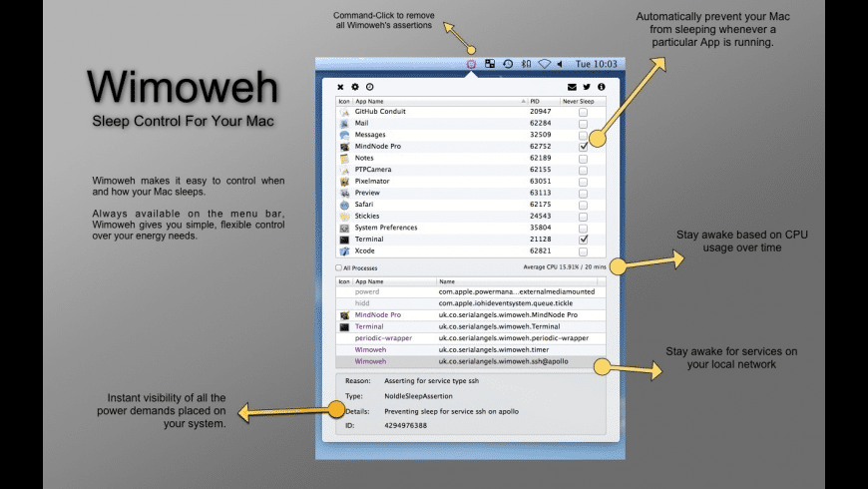
Task: Click Name column header in assertions table
Action: pyautogui.click(x=518, y=281)
